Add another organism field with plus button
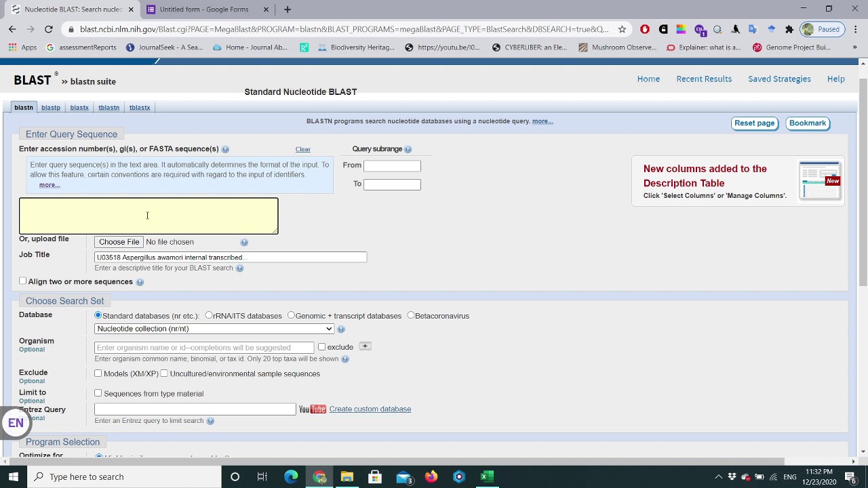Image resolution: width=868 pixels, height=488 pixels. coord(365,346)
